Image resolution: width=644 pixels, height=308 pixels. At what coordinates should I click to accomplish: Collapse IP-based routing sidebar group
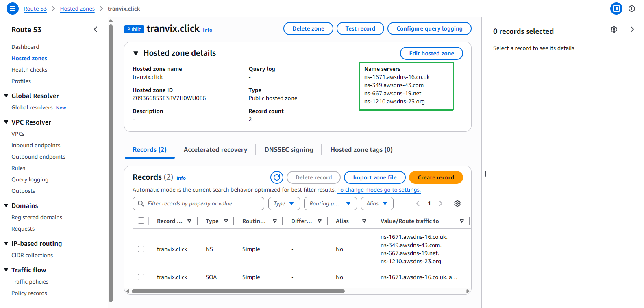pyautogui.click(x=6, y=243)
